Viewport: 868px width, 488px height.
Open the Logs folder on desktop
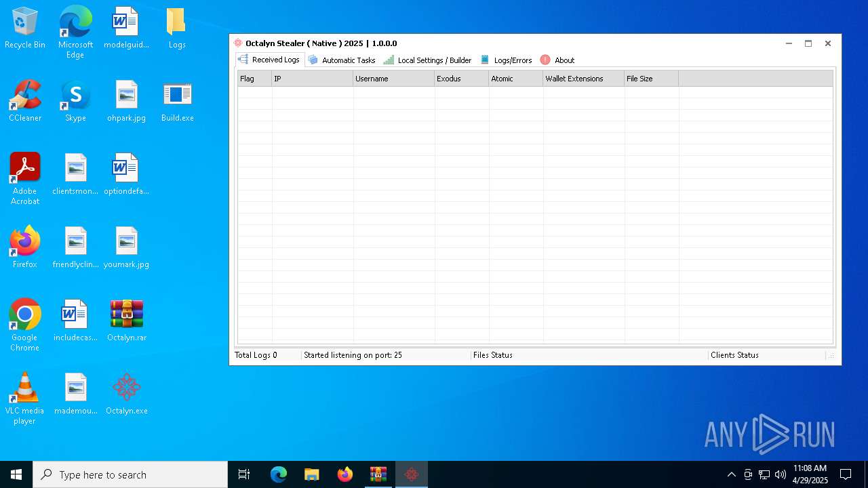click(x=177, y=28)
